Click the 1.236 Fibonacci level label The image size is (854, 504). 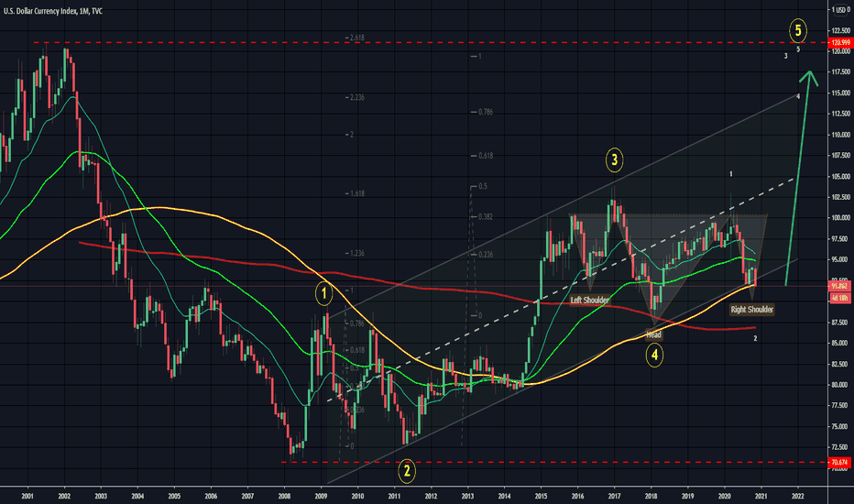357,253
